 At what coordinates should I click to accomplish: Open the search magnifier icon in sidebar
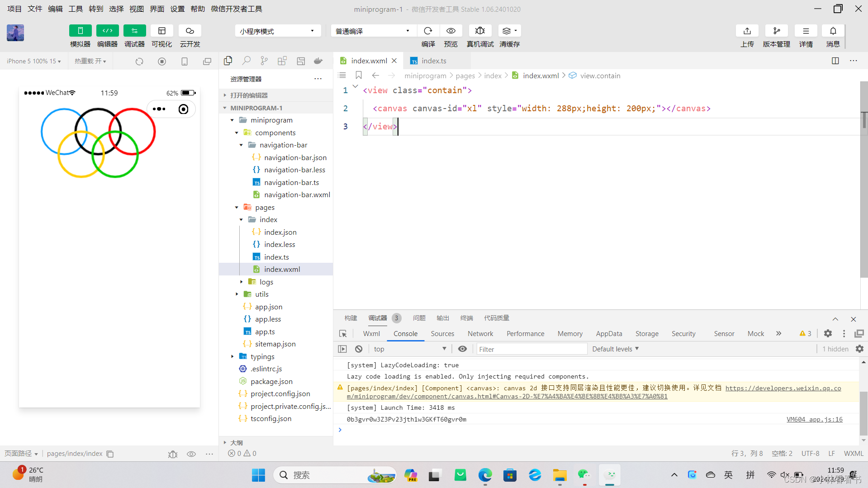(x=246, y=61)
